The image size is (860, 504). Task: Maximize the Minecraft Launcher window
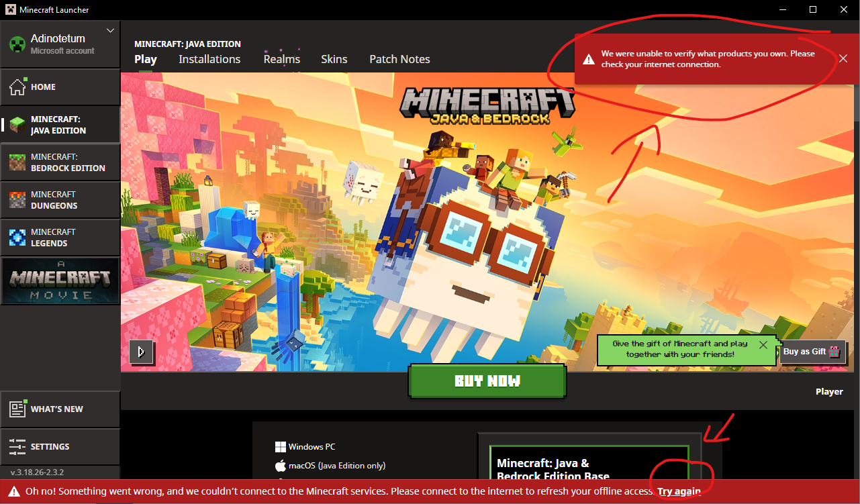click(813, 9)
